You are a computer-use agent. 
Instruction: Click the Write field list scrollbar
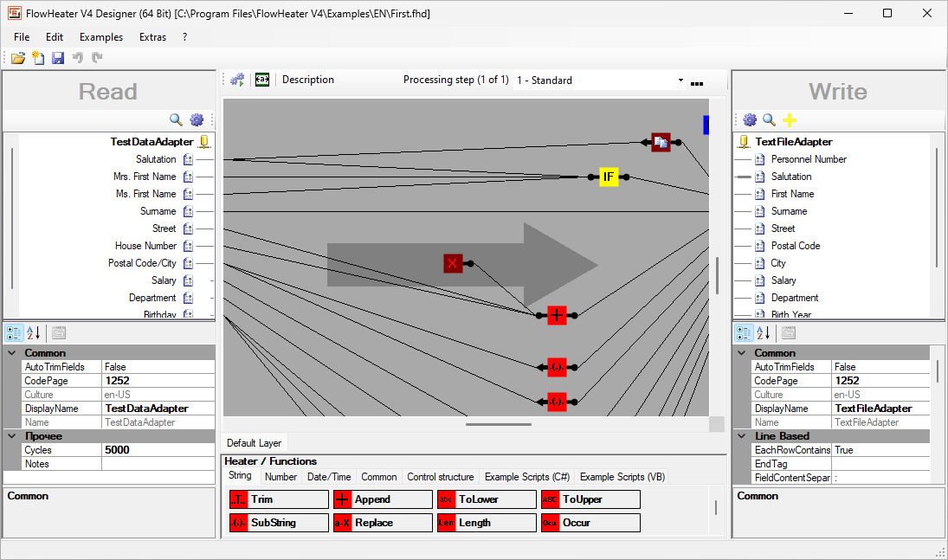coord(937,208)
